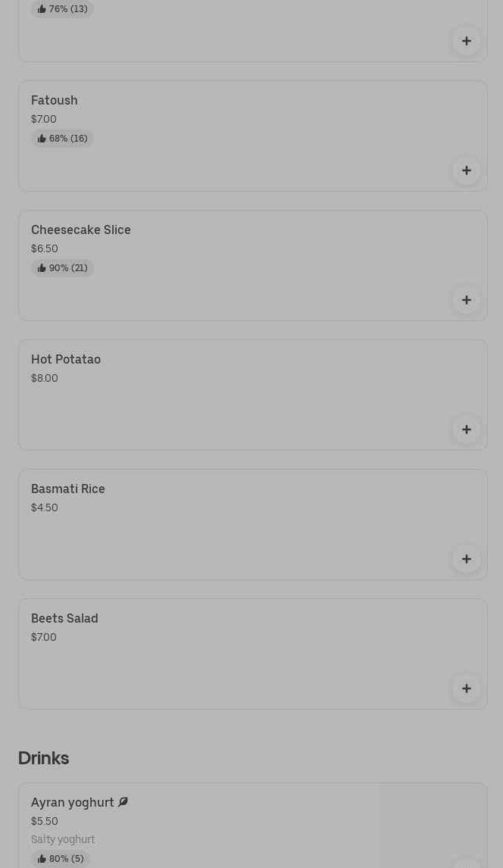Click Ayran yoghurt 80% rating badge

coord(61,859)
